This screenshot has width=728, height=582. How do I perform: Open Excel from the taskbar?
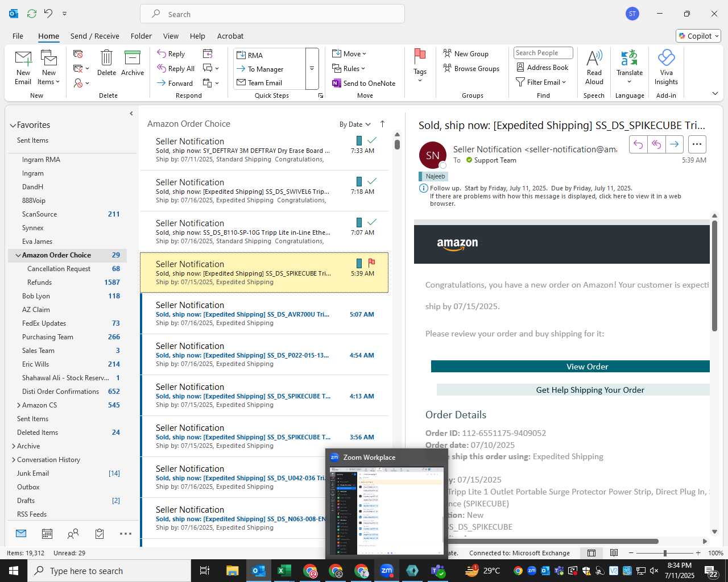pyautogui.click(x=284, y=571)
